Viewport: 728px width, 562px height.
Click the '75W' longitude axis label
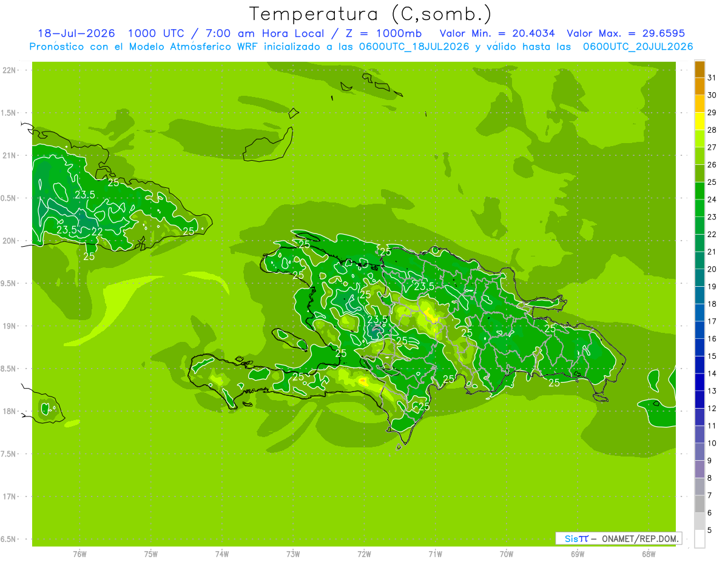(x=151, y=554)
